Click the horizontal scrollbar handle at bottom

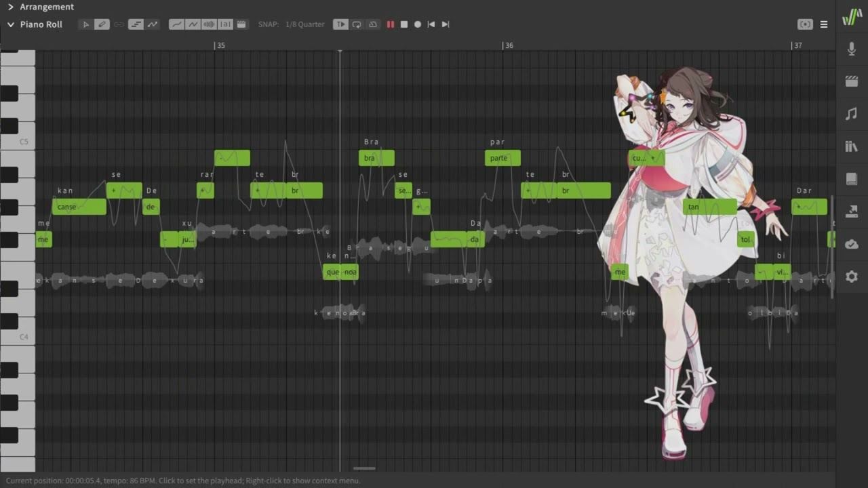pyautogui.click(x=364, y=468)
